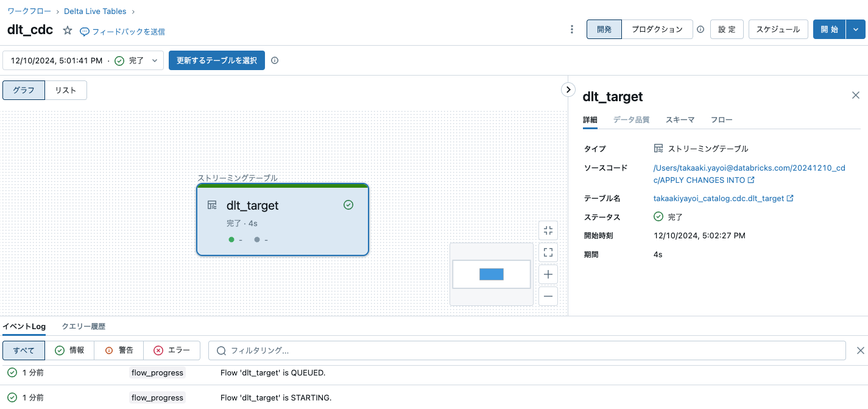868x409 pixels.
Task: Collapse the details side panel with arrow
Action: click(568, 90)
